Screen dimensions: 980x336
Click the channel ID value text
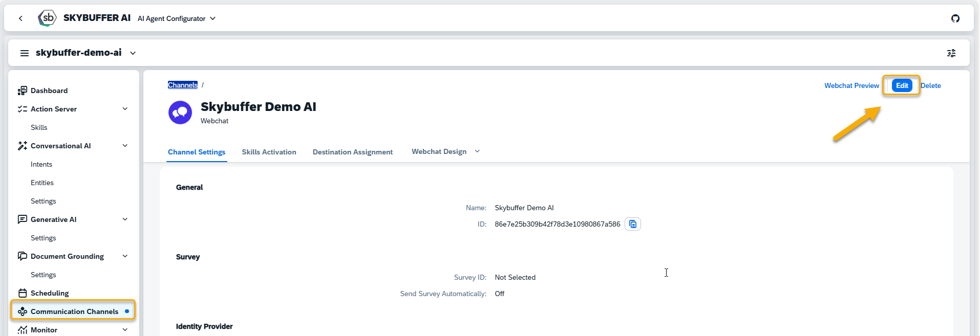tap(557, 224)
